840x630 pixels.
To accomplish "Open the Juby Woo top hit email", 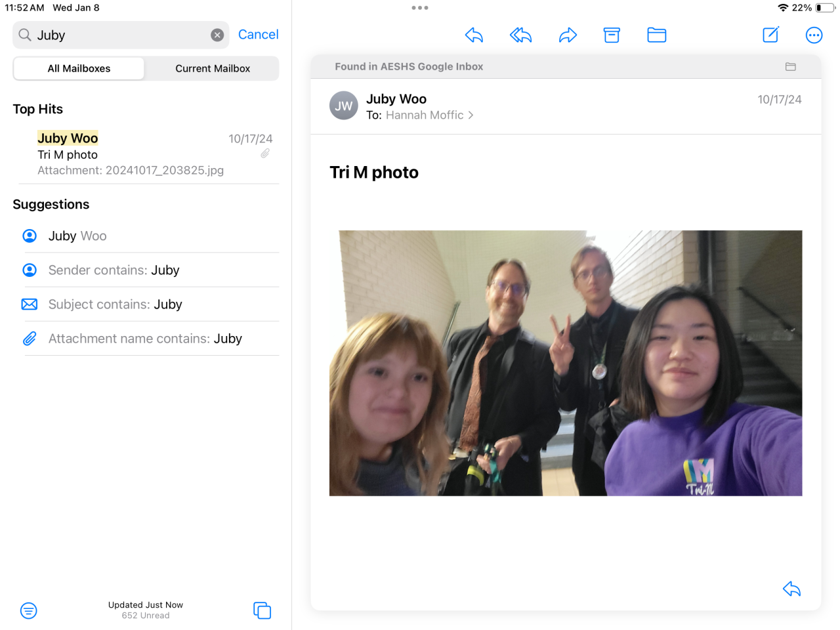I will pos(146,154).
